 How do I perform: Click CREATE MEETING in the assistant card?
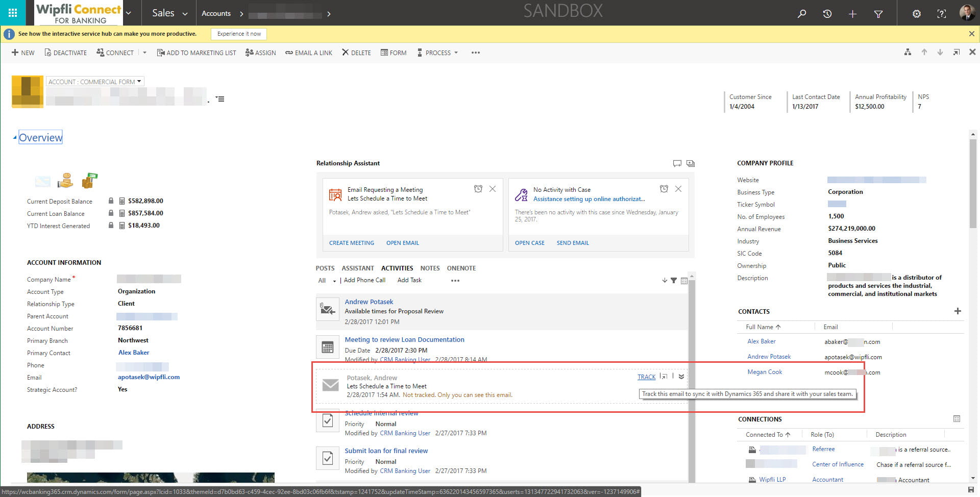(x=351, y=242)
